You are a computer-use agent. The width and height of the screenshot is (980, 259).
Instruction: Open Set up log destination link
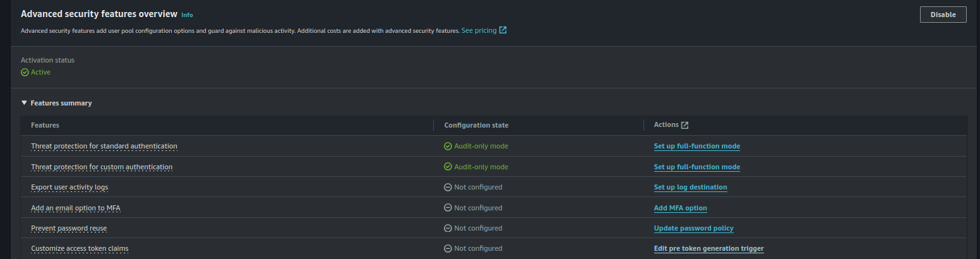[690, 187]
